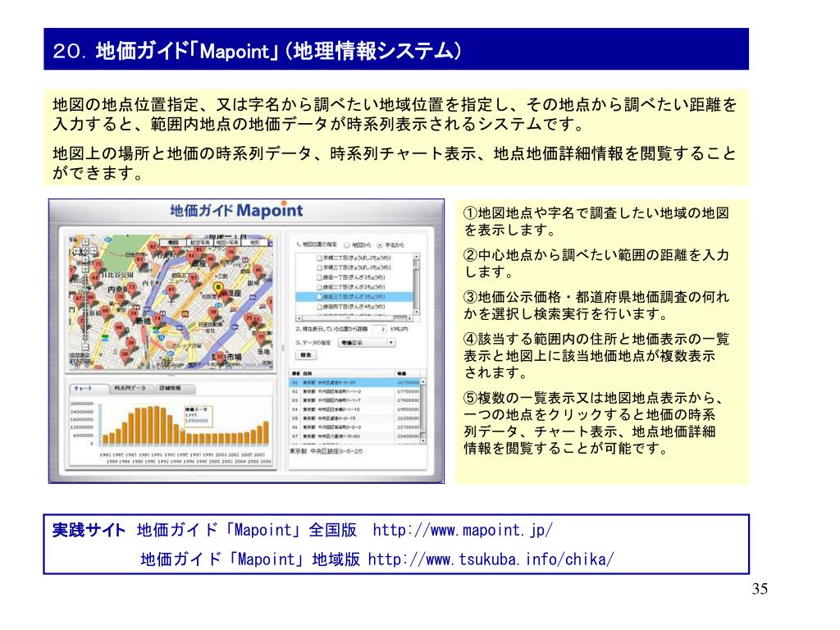Screen dimensions: 840x630
Task: Pan the map up with arrow control
Action: coord(85,242)
